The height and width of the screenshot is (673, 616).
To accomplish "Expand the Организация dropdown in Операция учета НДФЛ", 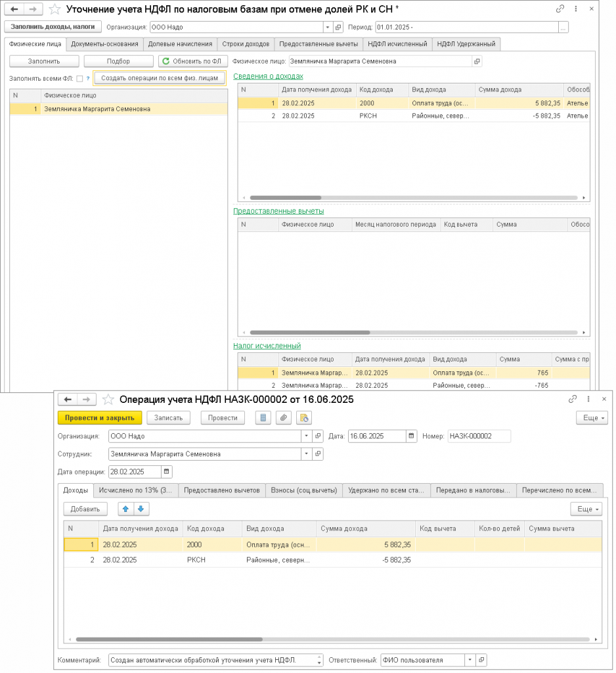I will pyautogui.click(x=306, y=436).
